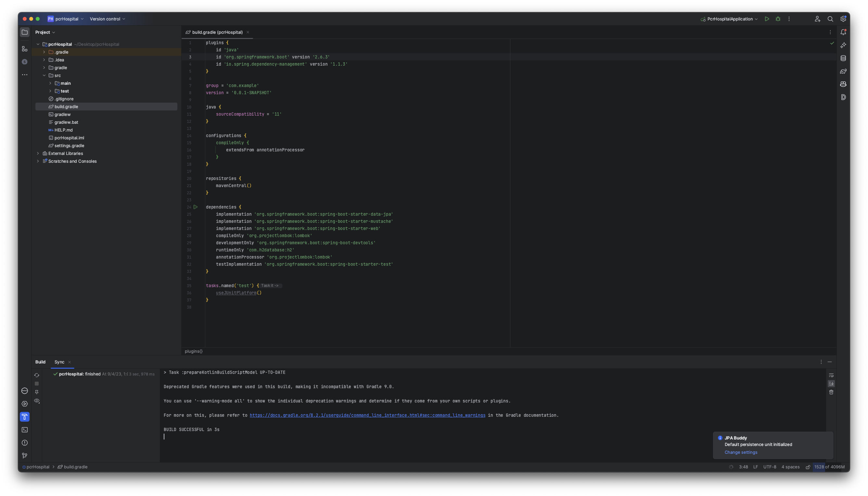Open the Version control dropdown
868x496 pixels.
[107, 19]
